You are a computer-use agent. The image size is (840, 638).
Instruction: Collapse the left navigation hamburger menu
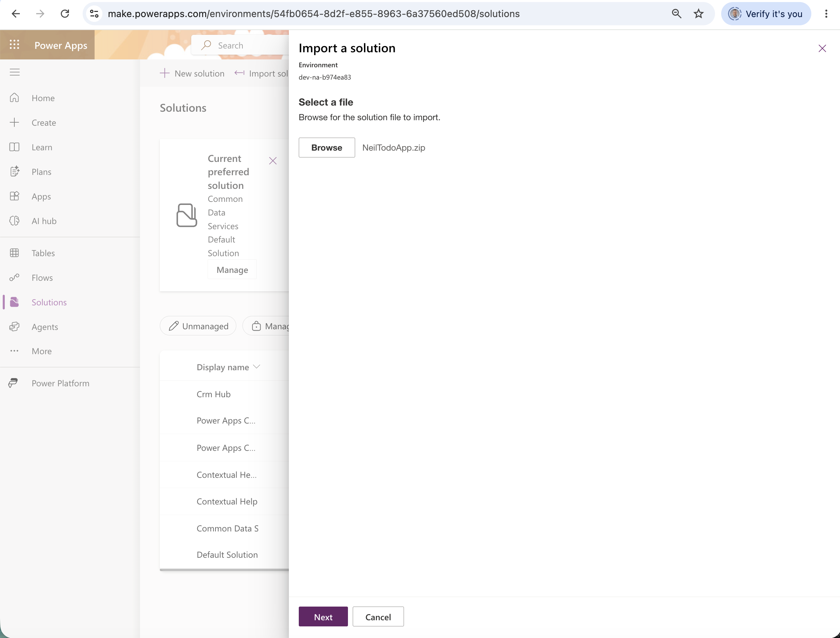[x=14, y=72]
